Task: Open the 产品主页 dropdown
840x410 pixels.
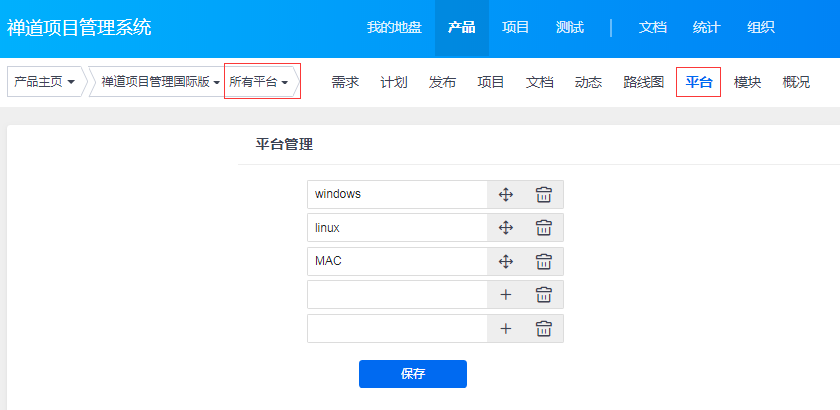Action: click(44, 82)
